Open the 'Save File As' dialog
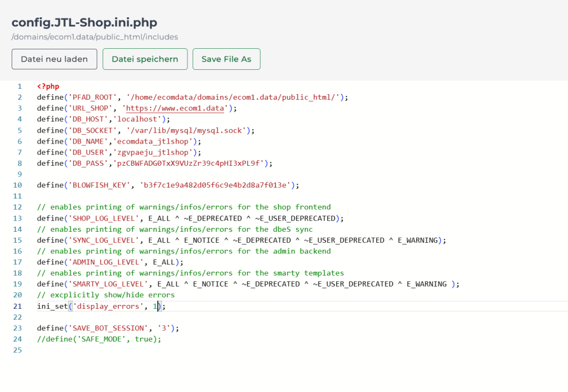 226,59
